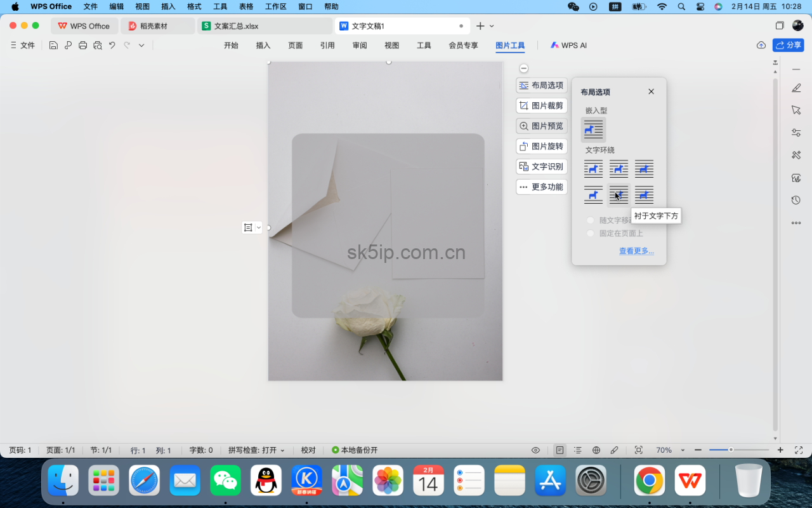Open 更多功能 for extra image features
Viewport: 812px width, 508px height.
(x=541, y=187)
